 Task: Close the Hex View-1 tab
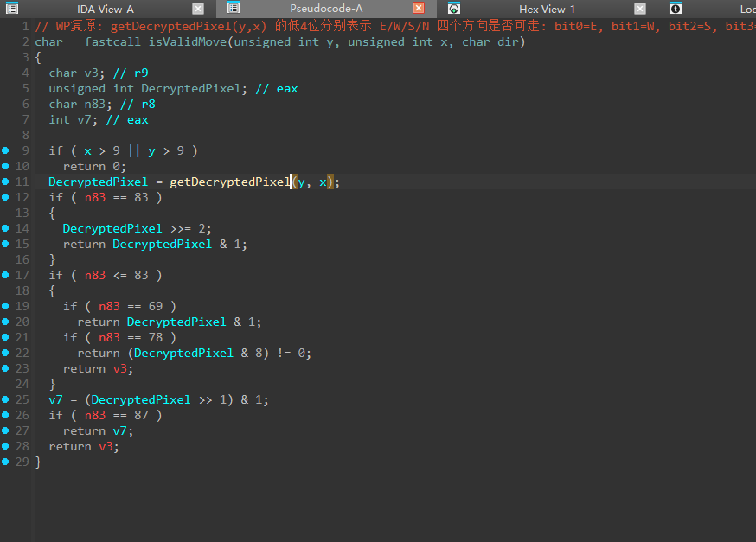(640, 8)
